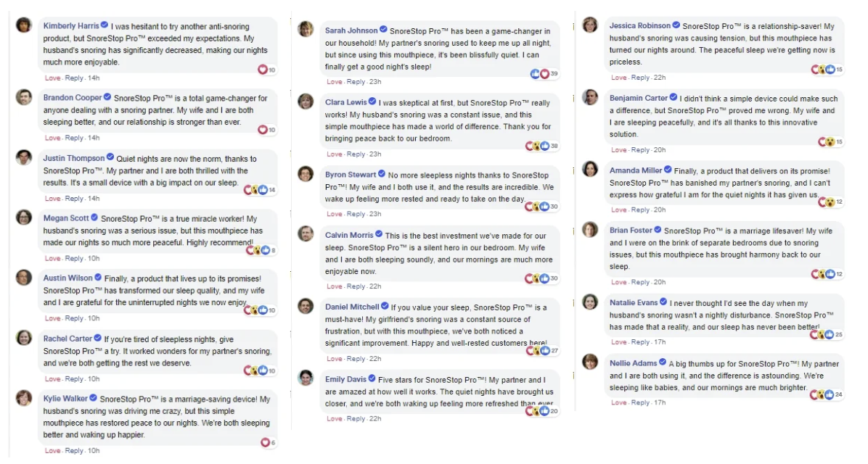Open Austin Wilson's profile name link

68,278
